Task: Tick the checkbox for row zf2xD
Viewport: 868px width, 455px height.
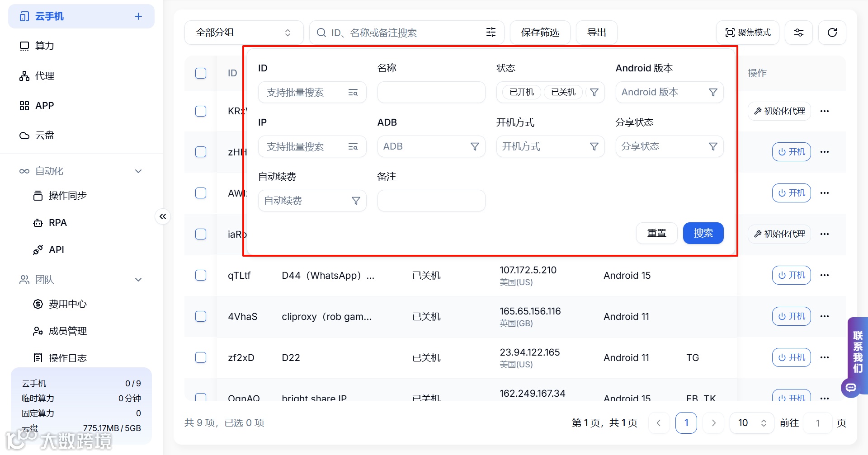Action: tap(201, 357)
